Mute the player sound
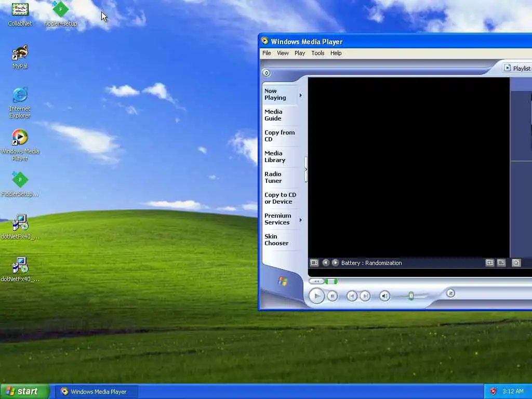 click(x=385, y=296)
